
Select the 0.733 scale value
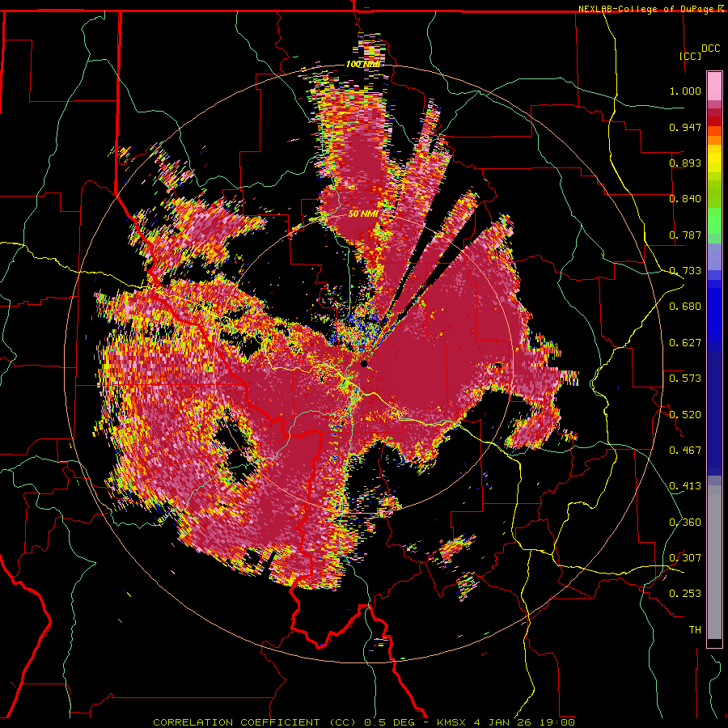tap(685, 271)
